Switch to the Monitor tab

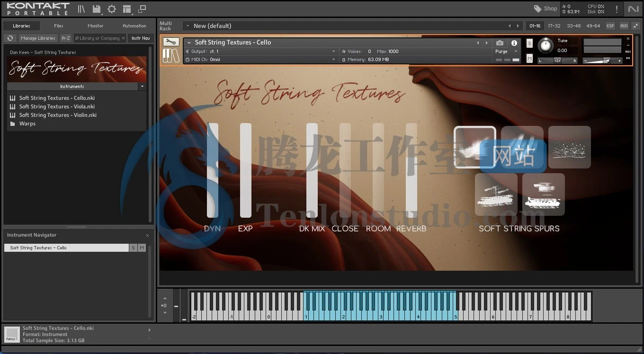(95, 26)
